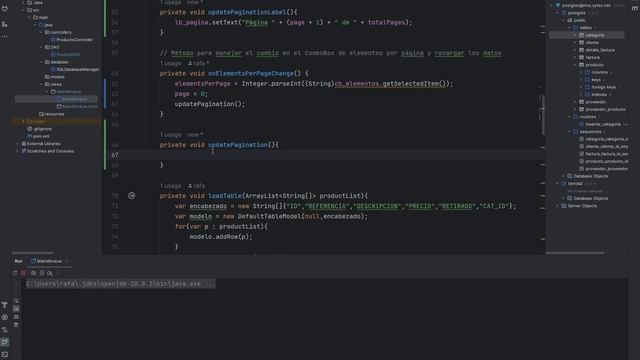Select the indexes node under producto
The image size is (640, 360).
click(596, 94)
